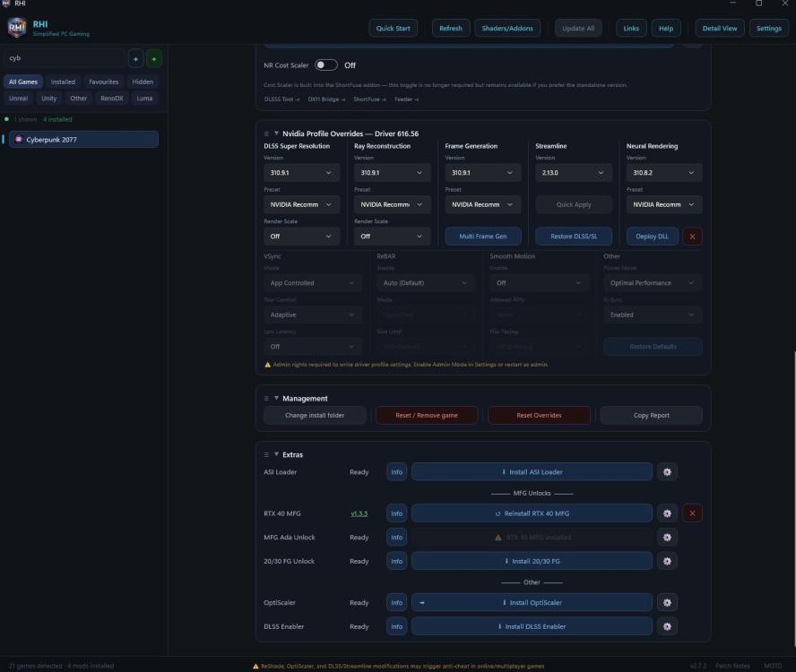Open Ray Reconstruction Render Scale dropdown

tap(392, 236)
